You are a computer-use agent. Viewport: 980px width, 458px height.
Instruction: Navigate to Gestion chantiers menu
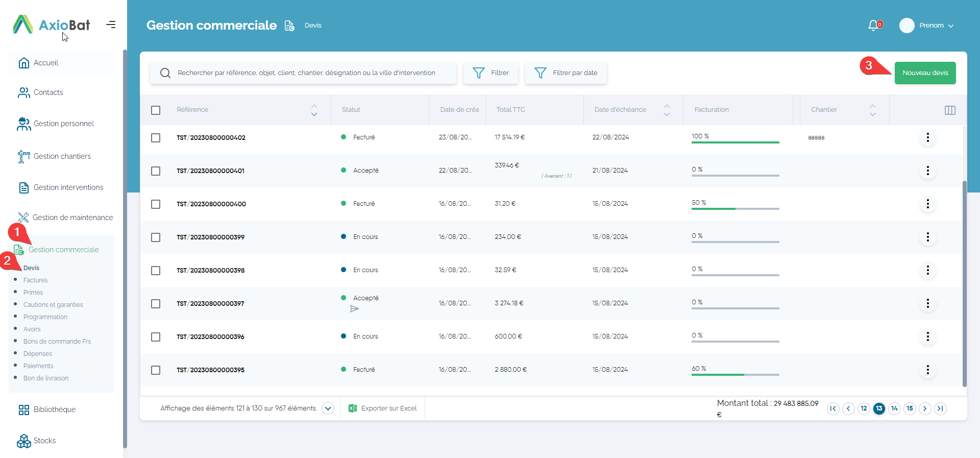[62, 156]
